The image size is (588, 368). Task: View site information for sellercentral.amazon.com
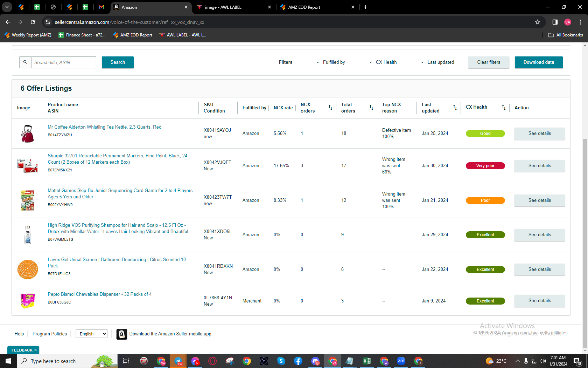point(48,22)
